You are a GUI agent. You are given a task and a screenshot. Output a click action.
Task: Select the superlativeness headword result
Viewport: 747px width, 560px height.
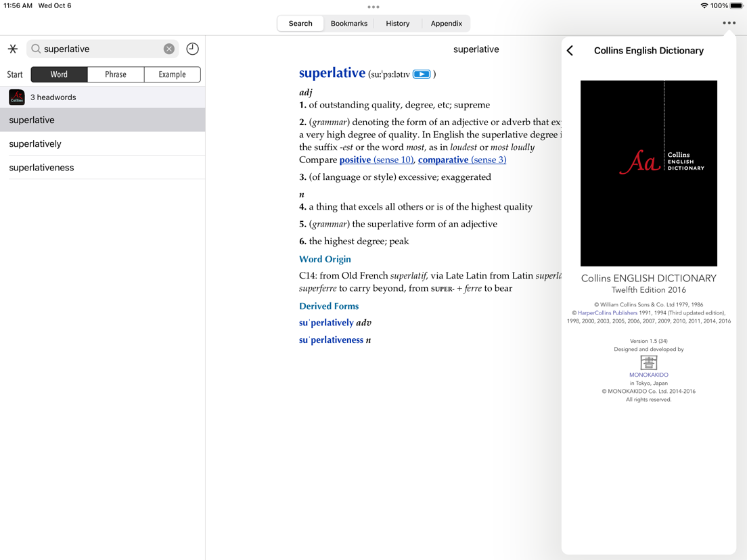(x=102, y=168)
